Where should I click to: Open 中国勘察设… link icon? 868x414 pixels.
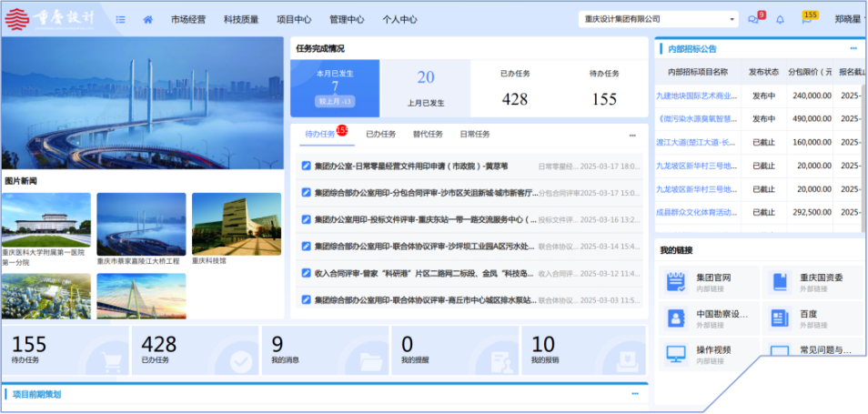pos(676,318)
